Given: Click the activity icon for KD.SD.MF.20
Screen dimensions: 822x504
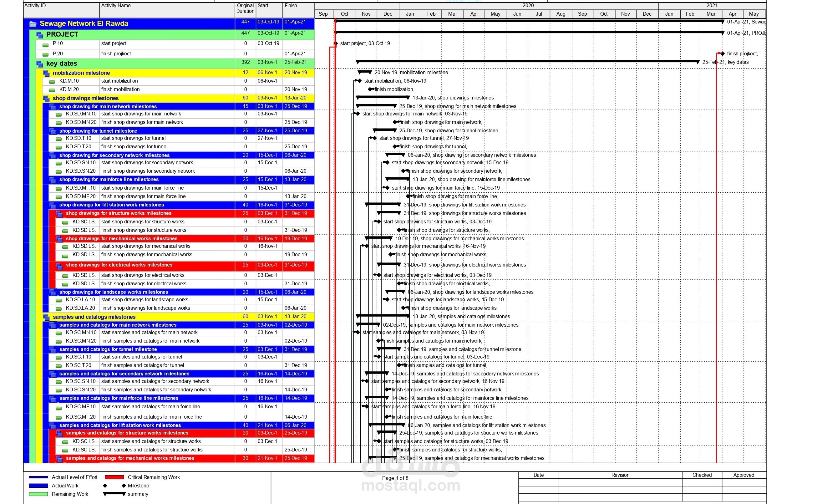Looking at the screenshot, I should coord(59,197).
